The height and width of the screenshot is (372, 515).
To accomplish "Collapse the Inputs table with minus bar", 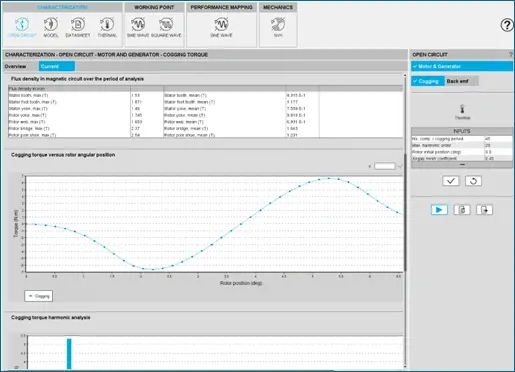I will tap(462, 165).
